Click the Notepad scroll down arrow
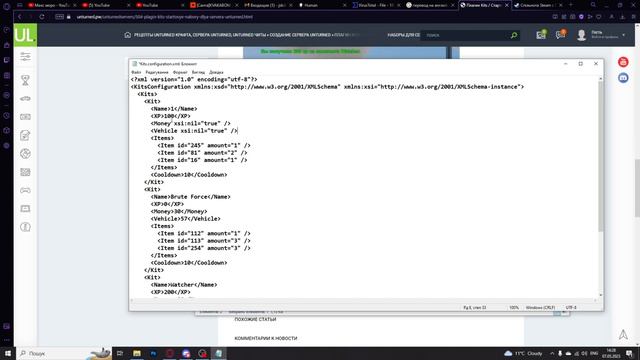 coord(600,295)
